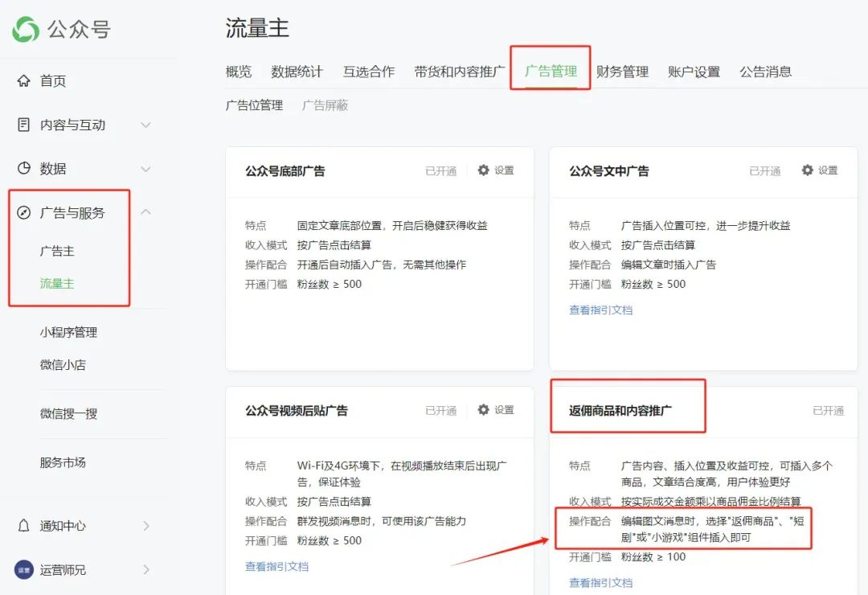Screen dimensions: 868x595
Task: Click the text 粉丝数 ≥ 100
Action: coord(653,556)
